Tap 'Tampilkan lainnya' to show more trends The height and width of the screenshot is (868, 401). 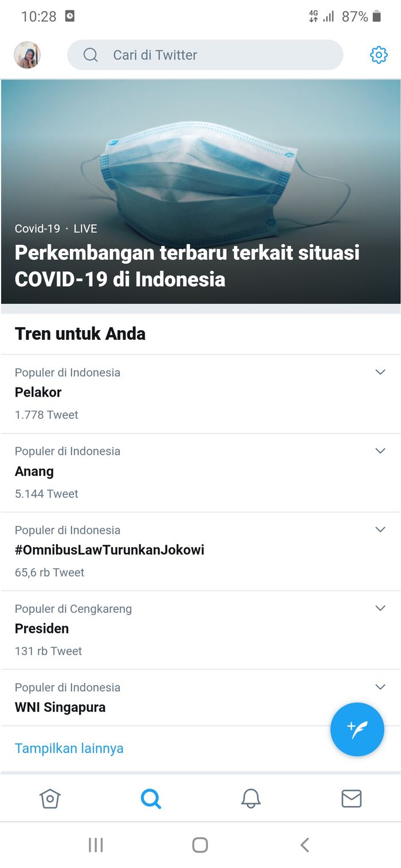(69, 748)
